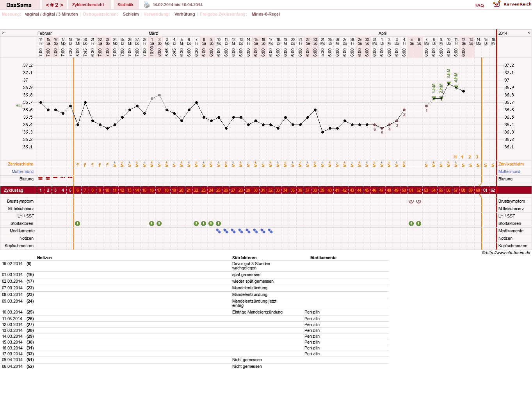Click the Medikamente pill icon on cycle day 28
The image size is (532, 401).
pos(241,231)
